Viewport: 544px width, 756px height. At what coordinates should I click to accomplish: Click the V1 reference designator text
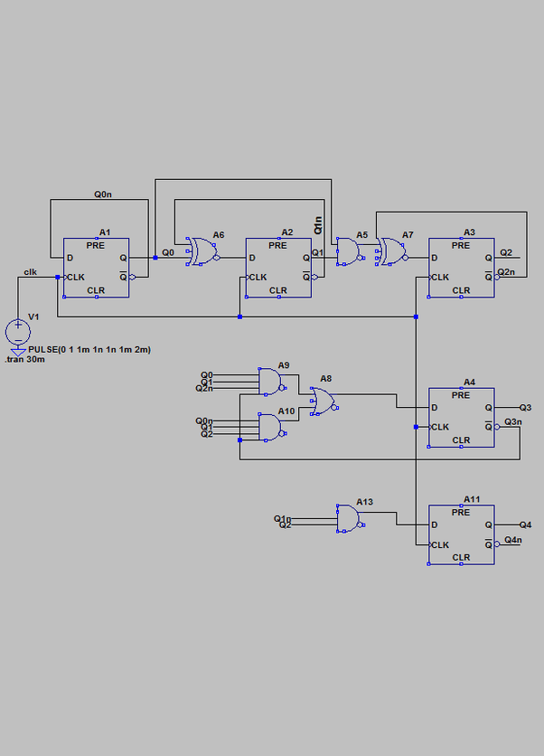33,317
